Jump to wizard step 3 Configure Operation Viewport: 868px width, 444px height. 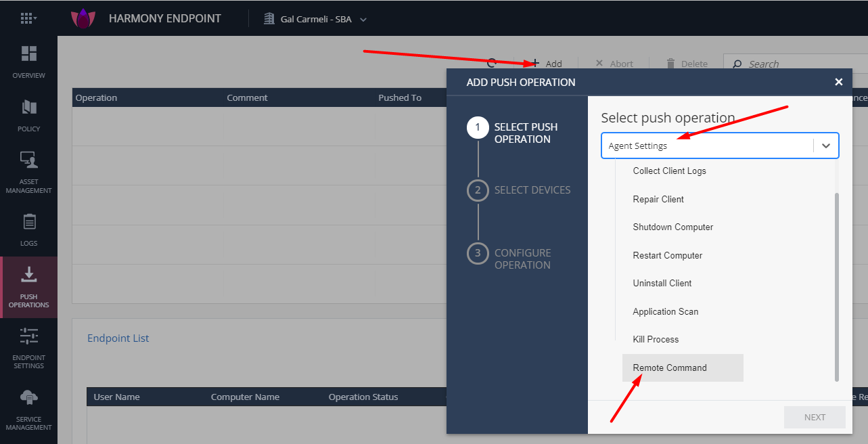509,259
